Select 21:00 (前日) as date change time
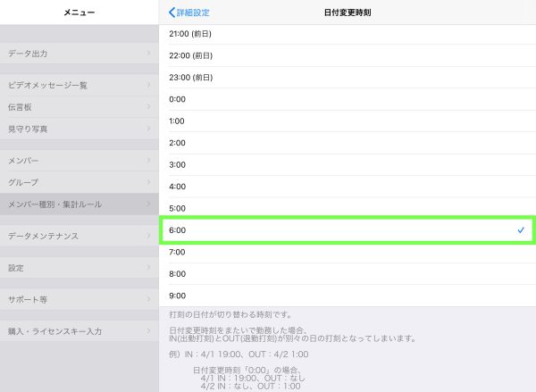The height and width of the screenshot is (392, 536). tap(347, 34)
